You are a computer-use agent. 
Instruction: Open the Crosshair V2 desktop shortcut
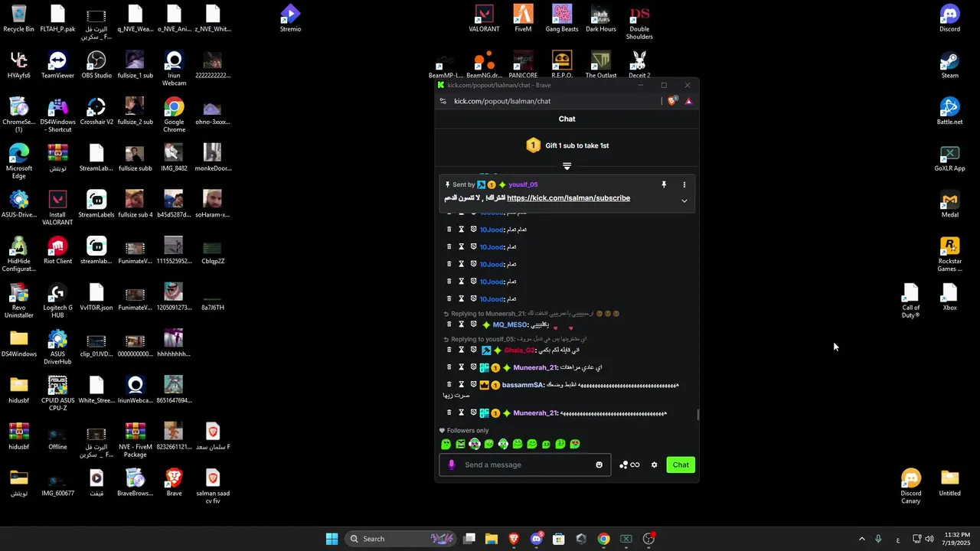96,112
